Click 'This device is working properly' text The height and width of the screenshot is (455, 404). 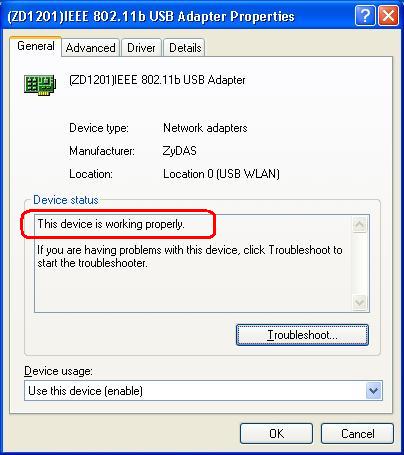(x=111, y=224)
